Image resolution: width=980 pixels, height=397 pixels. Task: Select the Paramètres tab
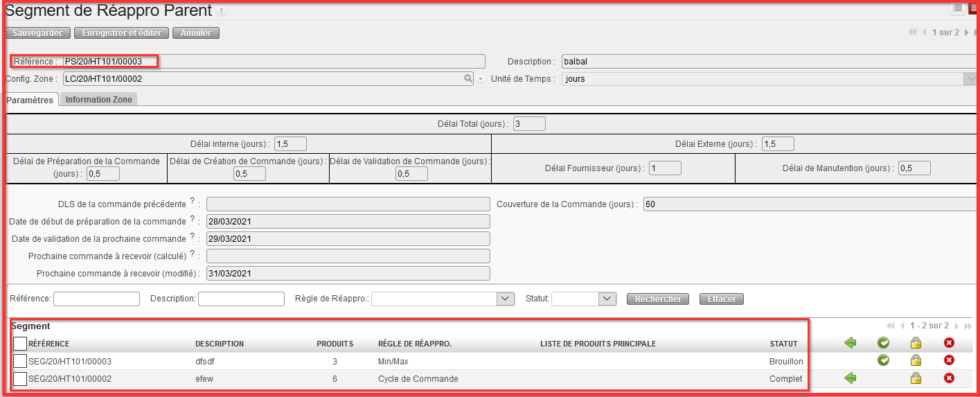30,100
